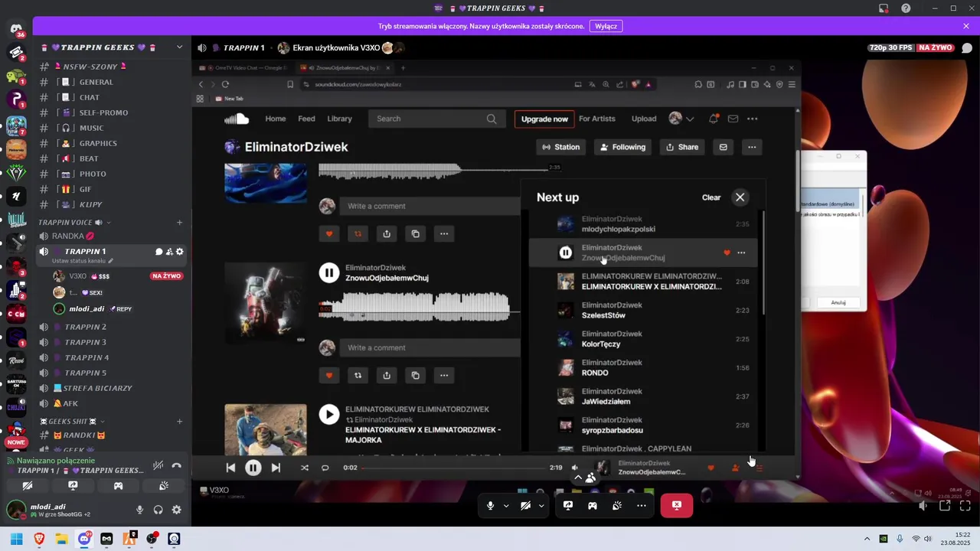Start an activity from the voice panel
Image resolution: width=980 pixels, height=551 pixels.
click(119, 486)
